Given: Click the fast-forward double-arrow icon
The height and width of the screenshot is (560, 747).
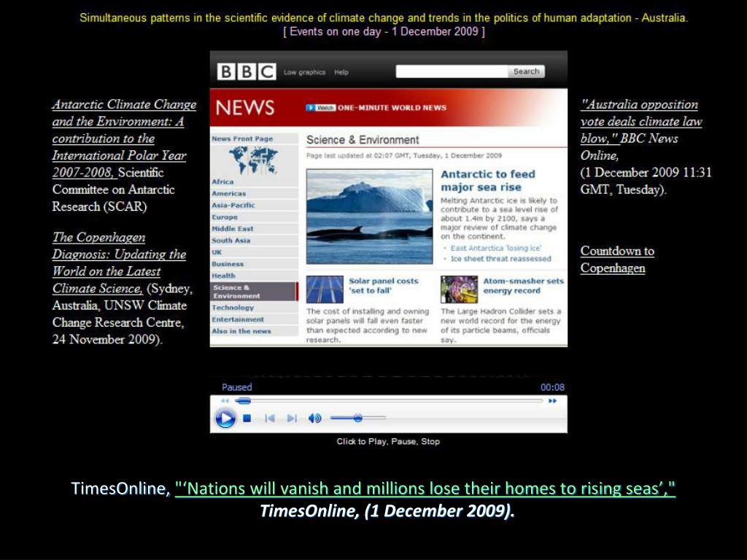Looking at the screenshot, I should (x=553, y=401).
